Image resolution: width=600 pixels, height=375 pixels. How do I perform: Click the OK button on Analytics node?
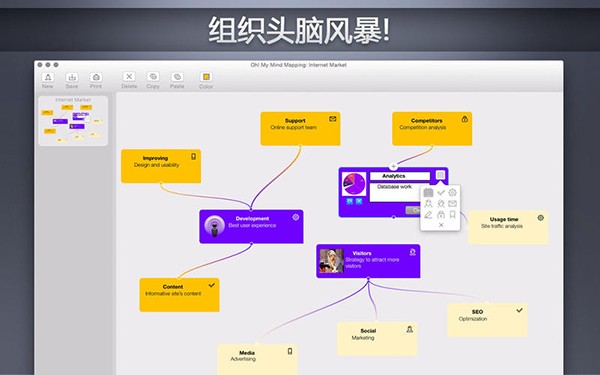(x=413, y=210)
